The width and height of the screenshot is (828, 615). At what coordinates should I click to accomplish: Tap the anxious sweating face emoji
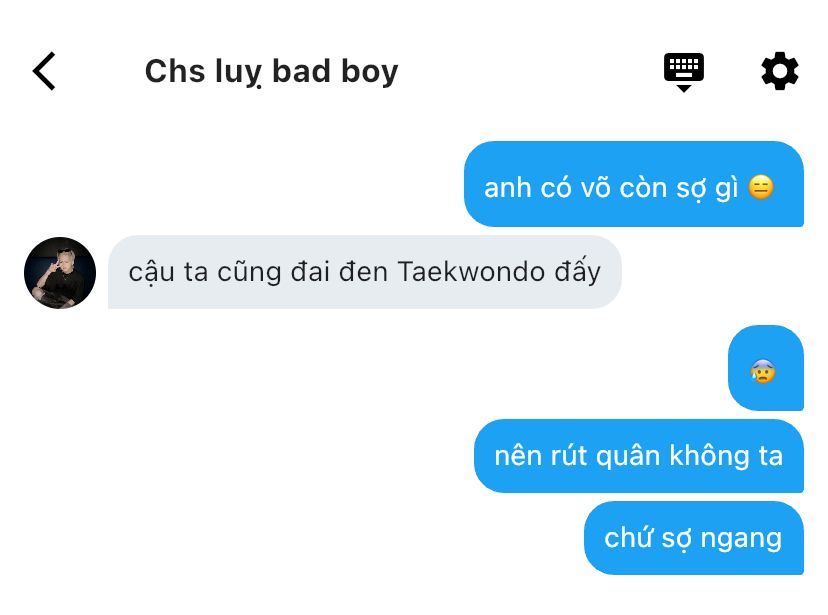pos(763,371)
